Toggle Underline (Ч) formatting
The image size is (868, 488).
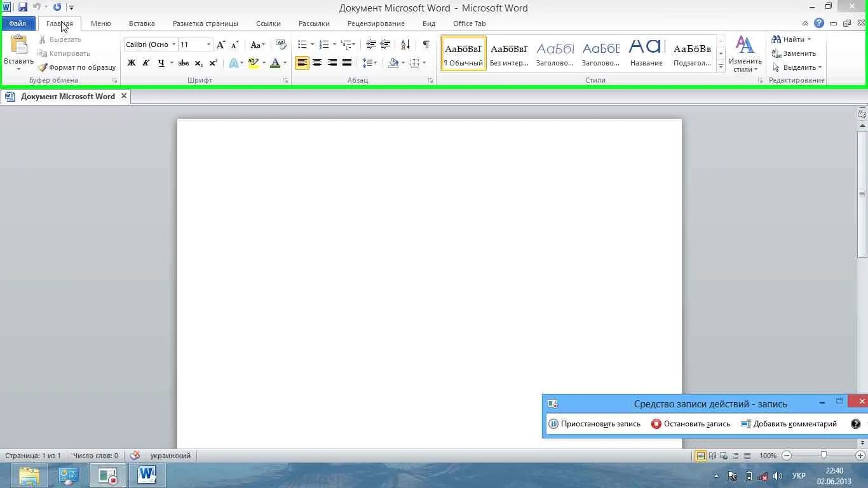(x=161, y=63)
